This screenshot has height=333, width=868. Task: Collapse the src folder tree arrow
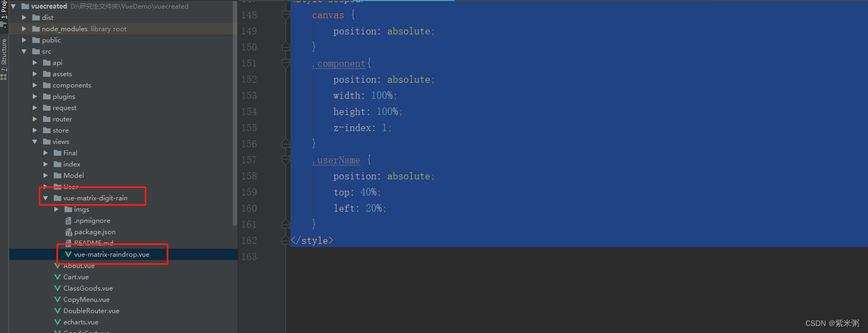click(x=24, y=52)
